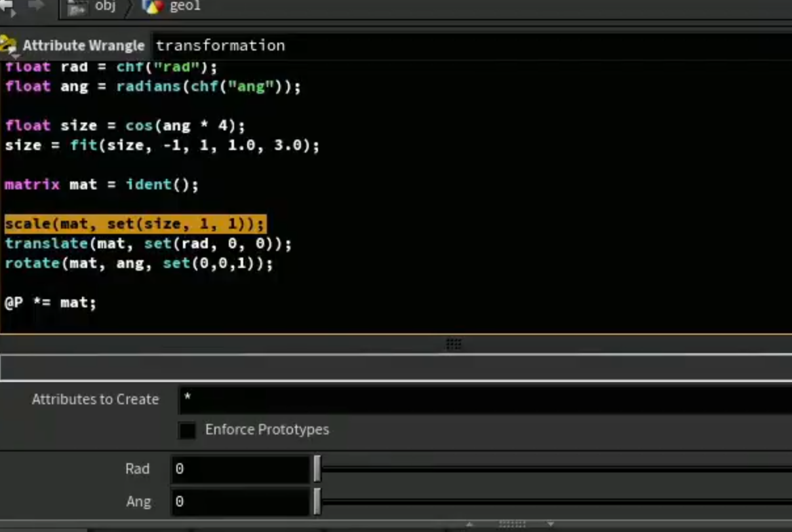
Task: Open the obj path segment
Action: point(105,7)
